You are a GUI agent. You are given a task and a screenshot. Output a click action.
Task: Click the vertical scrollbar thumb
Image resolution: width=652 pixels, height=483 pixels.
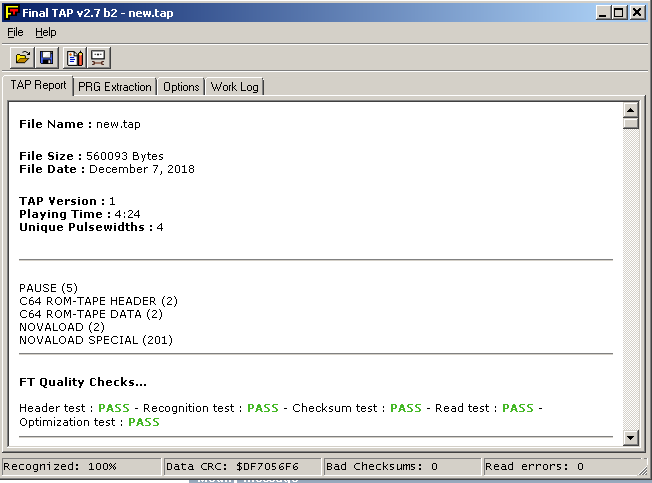pyautogui.click(x=631, y=123)
